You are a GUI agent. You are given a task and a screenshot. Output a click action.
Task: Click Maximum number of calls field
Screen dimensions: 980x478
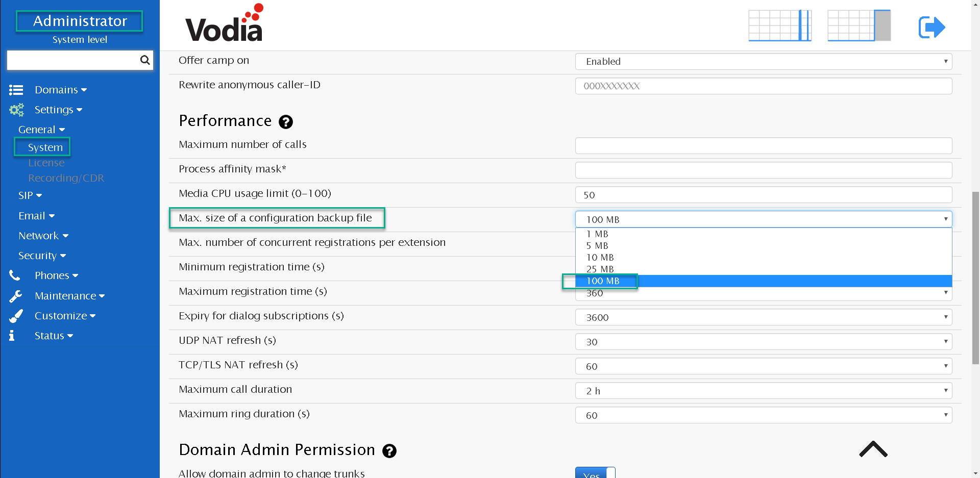click(x=764, y=146)
